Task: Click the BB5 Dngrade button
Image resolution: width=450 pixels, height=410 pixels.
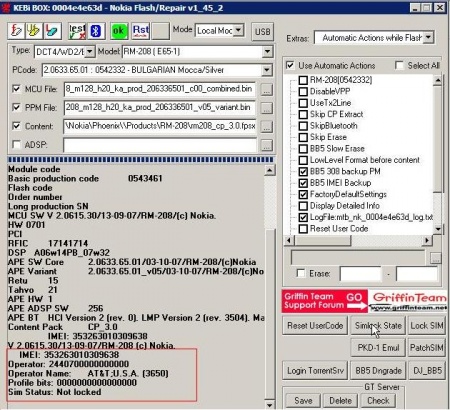Action: (x=378, y=370)
